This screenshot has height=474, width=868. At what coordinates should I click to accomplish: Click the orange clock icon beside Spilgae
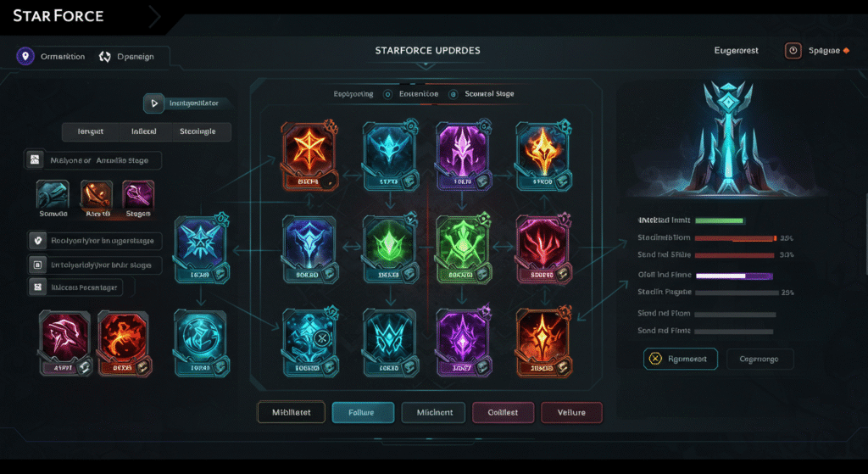click(x=793, y=50)
